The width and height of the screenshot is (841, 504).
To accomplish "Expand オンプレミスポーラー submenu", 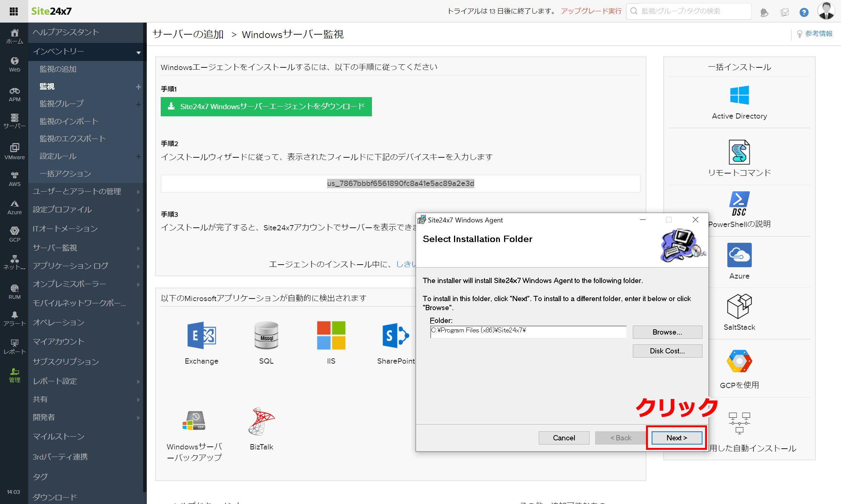I will 138,285.
